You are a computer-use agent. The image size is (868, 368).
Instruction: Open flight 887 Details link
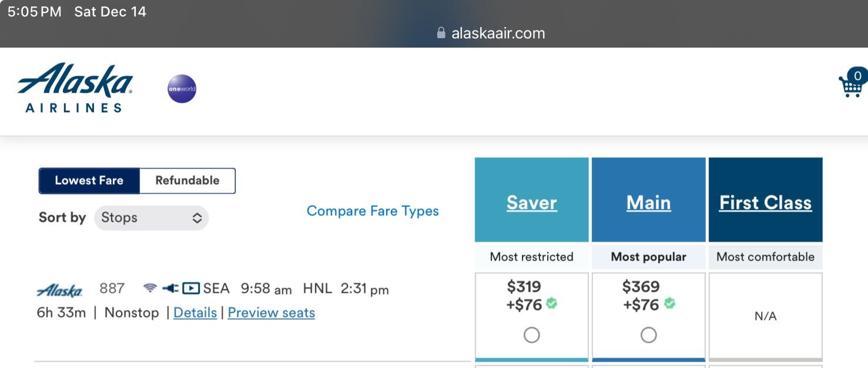click(195, 313)
